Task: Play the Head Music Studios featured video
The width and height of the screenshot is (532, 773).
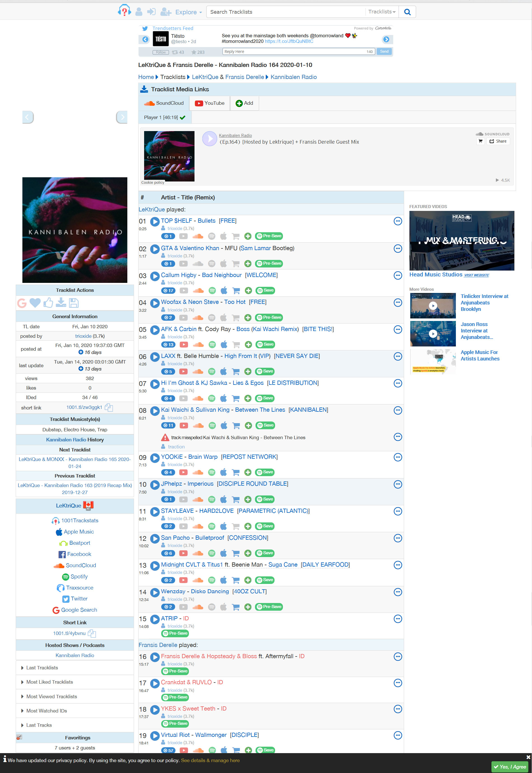Action: point(462,241)
